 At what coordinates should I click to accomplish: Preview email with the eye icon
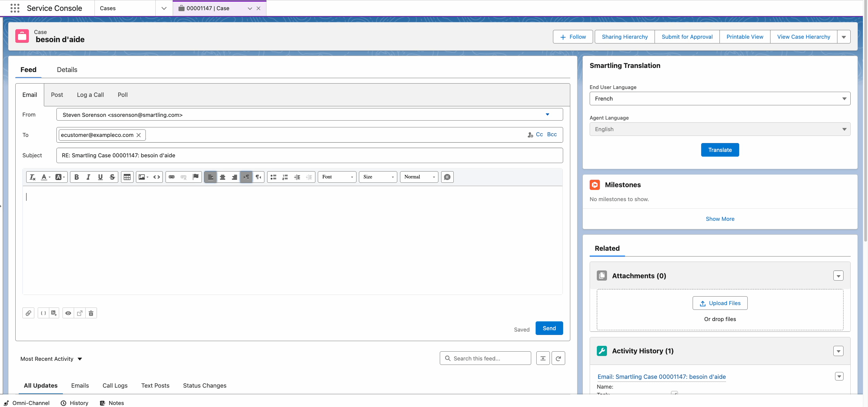(68, 313)
